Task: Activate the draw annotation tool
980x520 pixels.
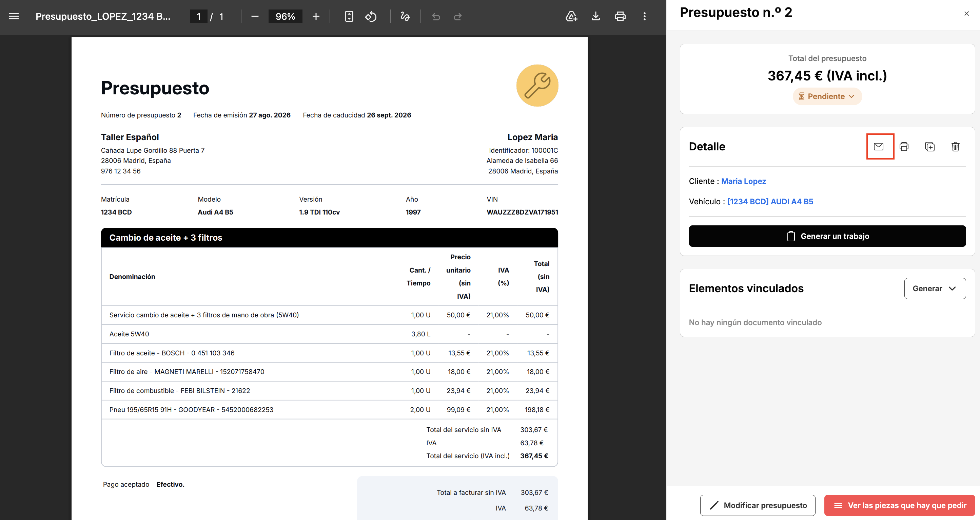Action: coord(405,16)
